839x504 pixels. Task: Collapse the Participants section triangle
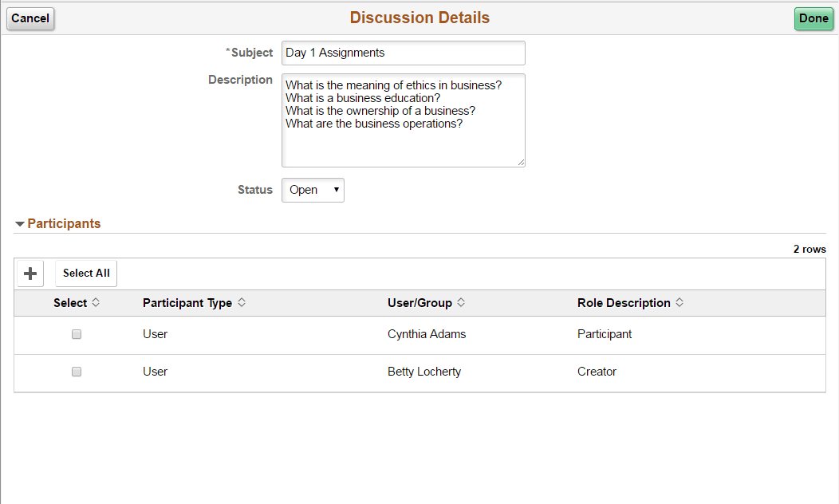pos(19,223)
